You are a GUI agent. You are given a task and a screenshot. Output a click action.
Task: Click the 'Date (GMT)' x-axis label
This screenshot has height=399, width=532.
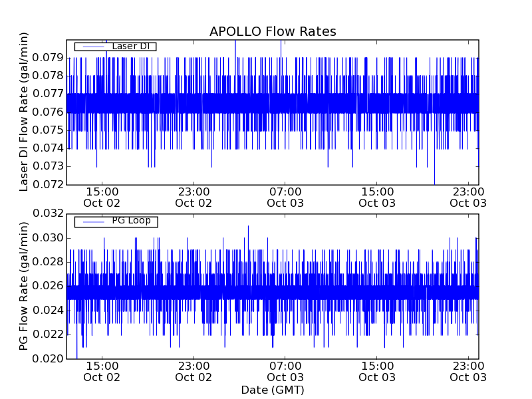[273, 390]
